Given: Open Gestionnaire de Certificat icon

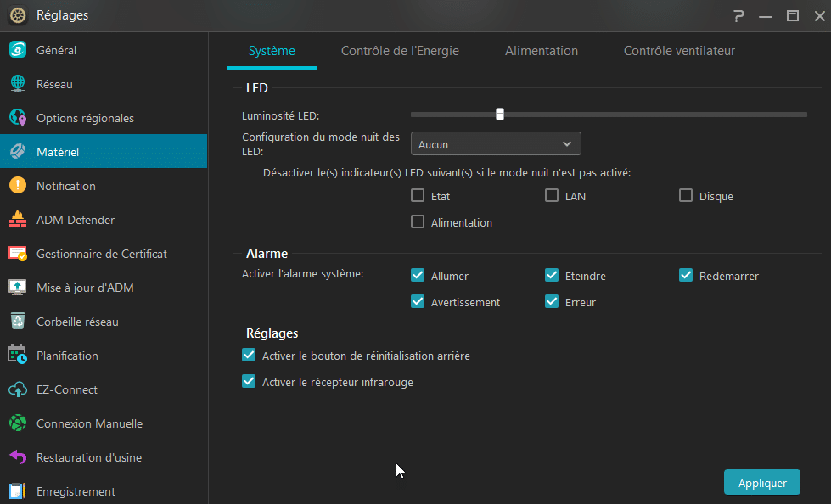Looking at the screenshot, I should (17, 254).
